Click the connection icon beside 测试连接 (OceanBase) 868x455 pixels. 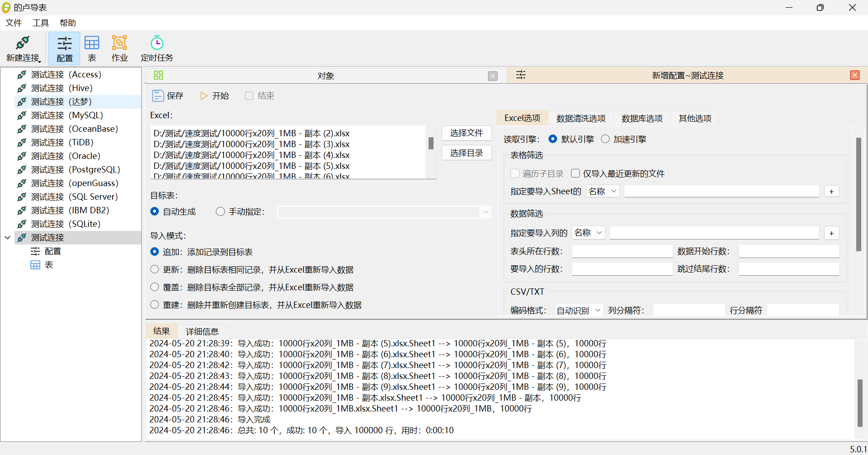point(22,129)
